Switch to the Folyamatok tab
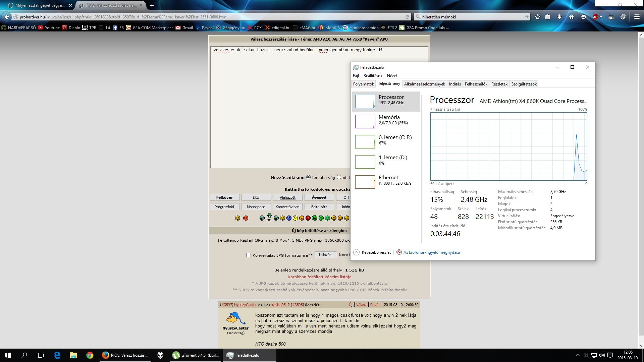Viewport: 644px width, 362px height. 363,84
